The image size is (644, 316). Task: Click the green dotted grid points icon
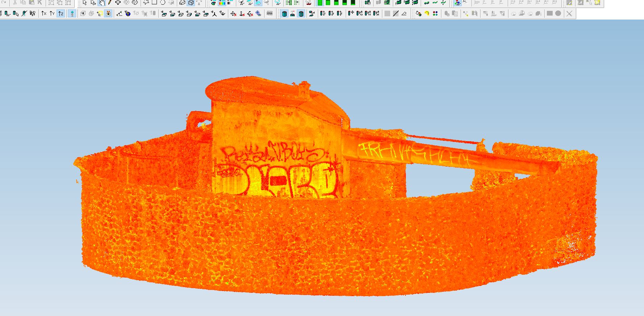[288, 3]
